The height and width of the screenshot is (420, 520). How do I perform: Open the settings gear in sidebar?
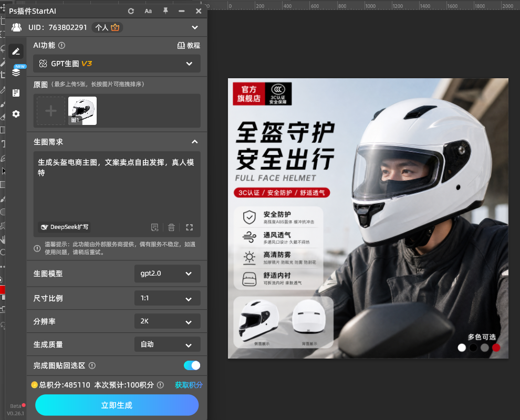[x=16, y=114]
